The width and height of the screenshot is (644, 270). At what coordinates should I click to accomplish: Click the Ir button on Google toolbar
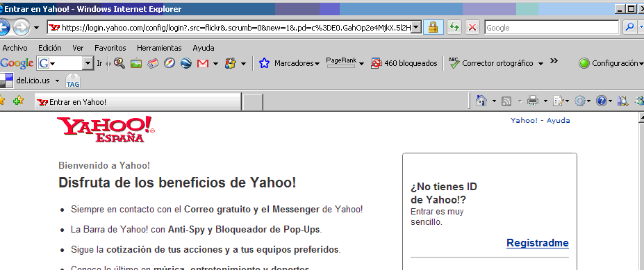tap(99, 63)
